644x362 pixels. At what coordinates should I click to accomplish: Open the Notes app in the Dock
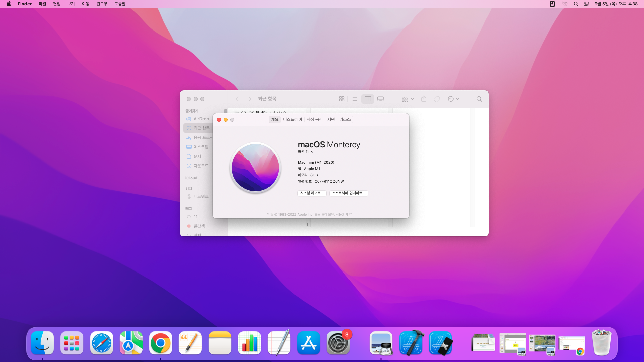pyautogui.click(x=220, y=343)
